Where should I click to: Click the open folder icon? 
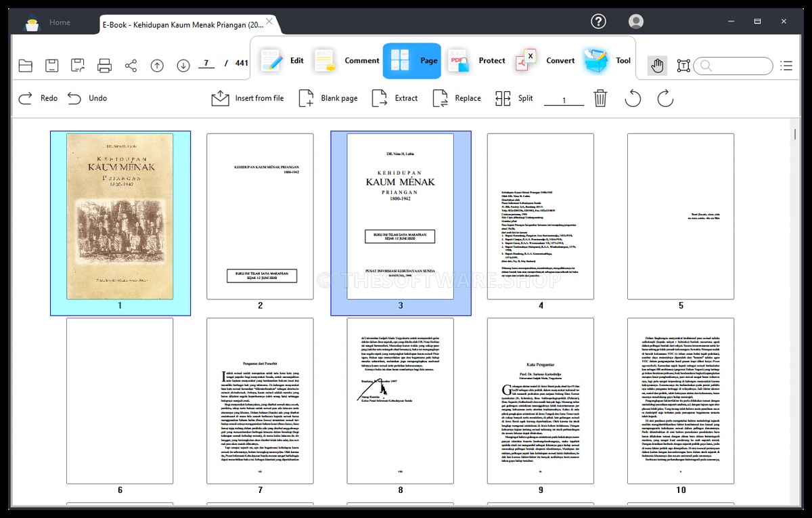pyautogui.click(x=26, y=66)
